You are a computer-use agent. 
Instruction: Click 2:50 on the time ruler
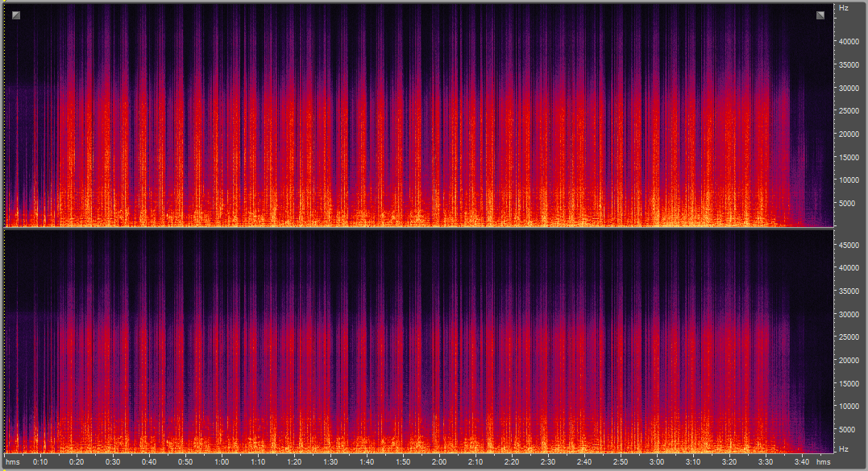coord(621,462)
